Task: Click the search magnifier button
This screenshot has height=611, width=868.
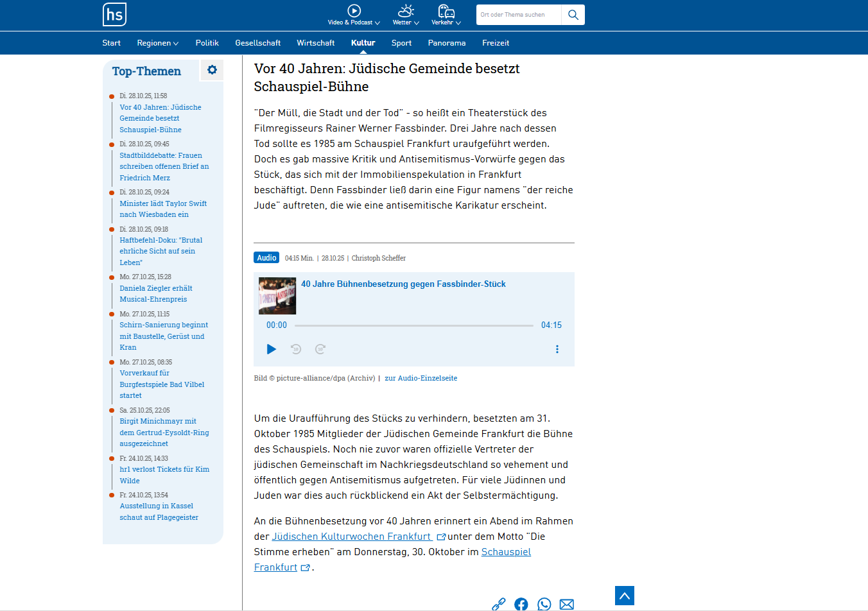Action: tap(573, 15)
